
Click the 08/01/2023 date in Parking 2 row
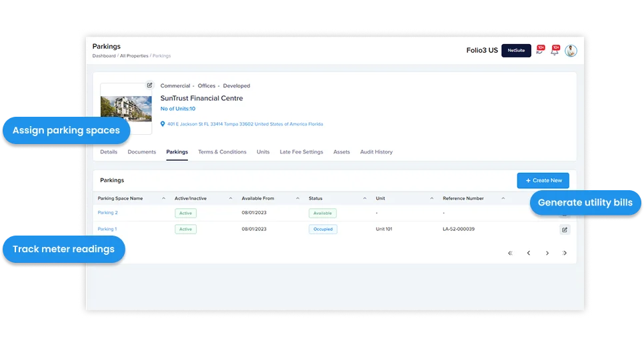[x=254, y=213]
